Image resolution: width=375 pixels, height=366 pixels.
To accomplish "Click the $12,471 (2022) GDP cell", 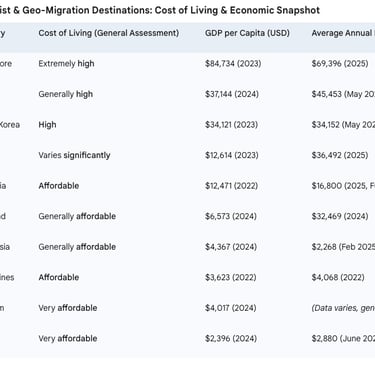I will [x=231, y=186].
